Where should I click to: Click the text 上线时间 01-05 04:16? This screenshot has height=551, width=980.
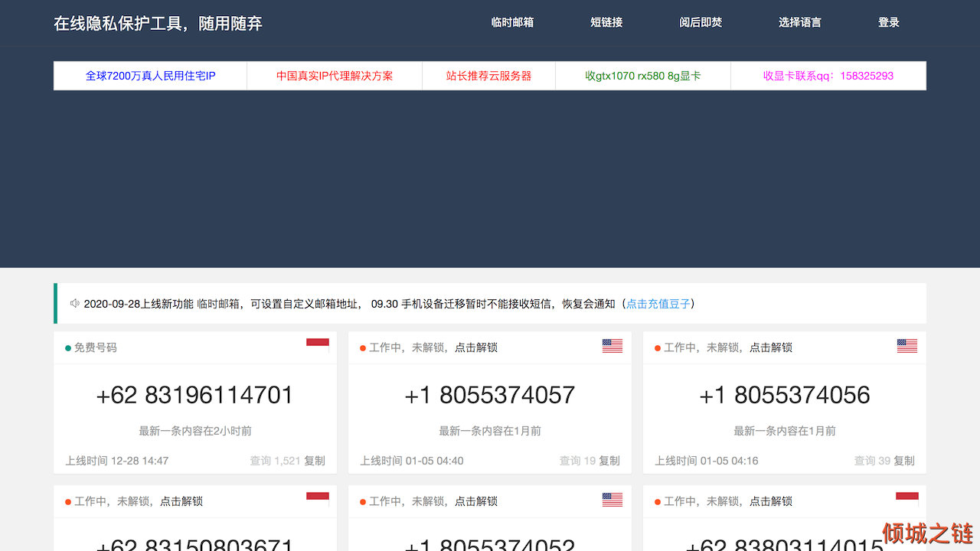click(707, 461)
